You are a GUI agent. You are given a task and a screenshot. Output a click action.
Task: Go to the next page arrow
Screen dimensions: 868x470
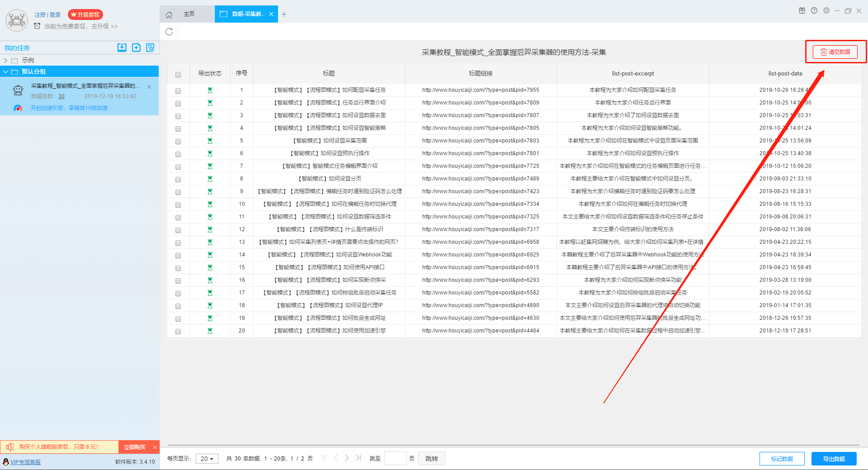pos(347,458)
